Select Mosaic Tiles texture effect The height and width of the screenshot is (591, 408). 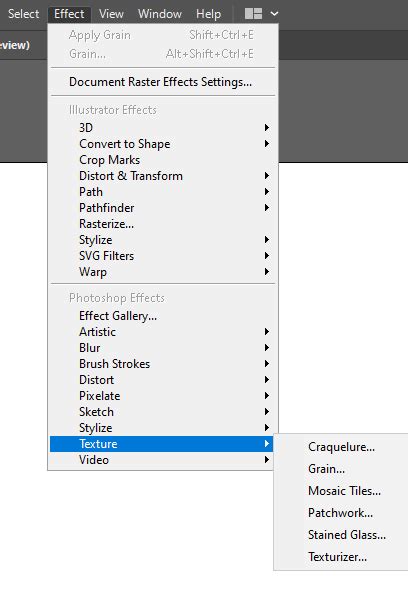click(x=342, y=491)
